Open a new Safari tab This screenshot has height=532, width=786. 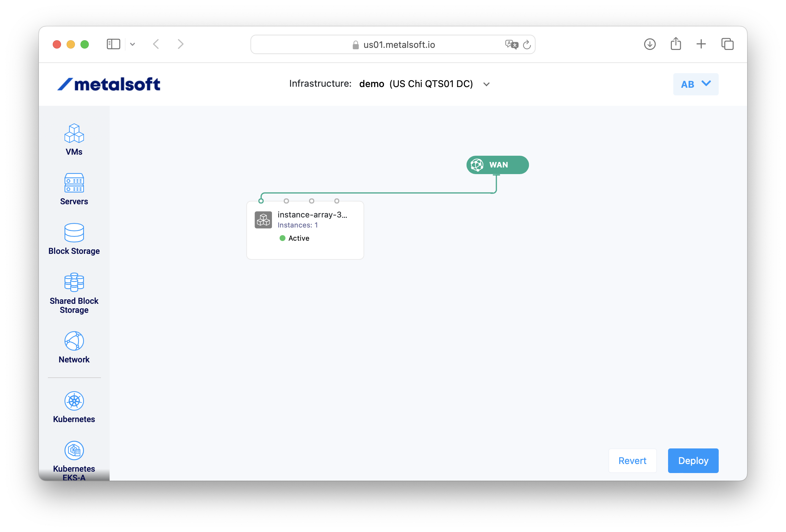point(701,44)
